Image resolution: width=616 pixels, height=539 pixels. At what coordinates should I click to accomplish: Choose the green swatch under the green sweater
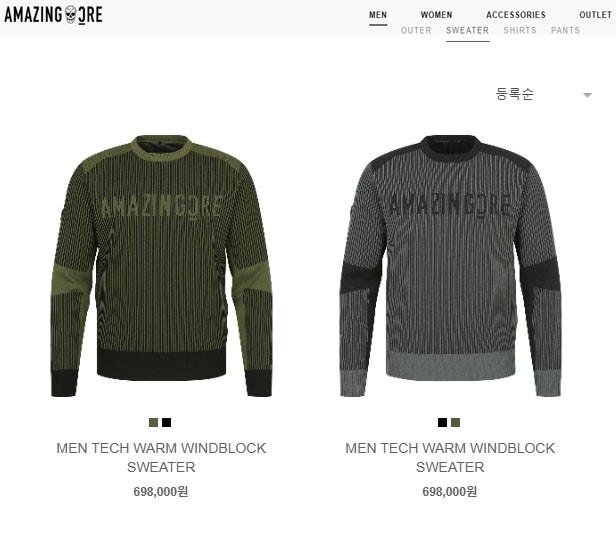(154, 422)
